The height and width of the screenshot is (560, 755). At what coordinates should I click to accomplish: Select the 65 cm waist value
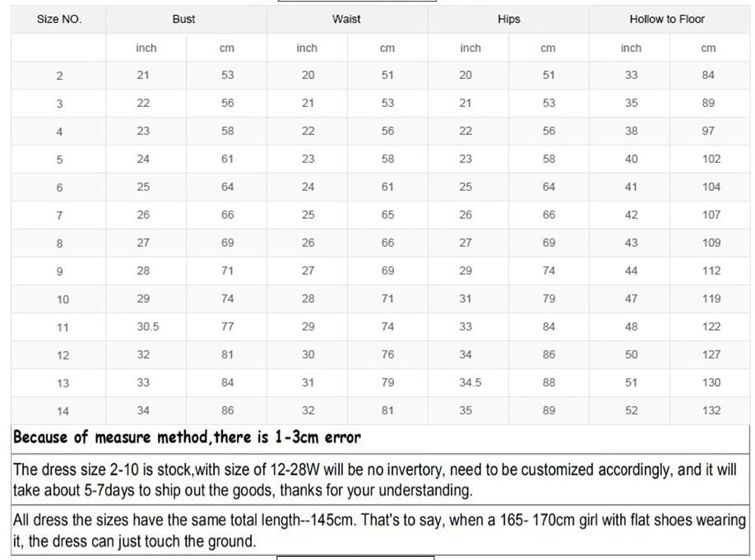[387, 215]
